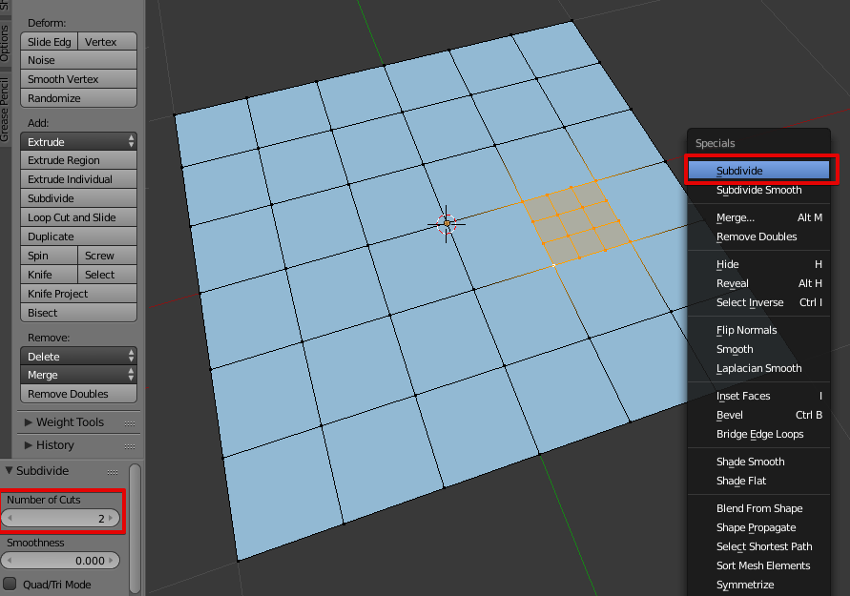Choose Subdivide in Specials menu
The height and width of the screenshot is (596, 850).
759,170
